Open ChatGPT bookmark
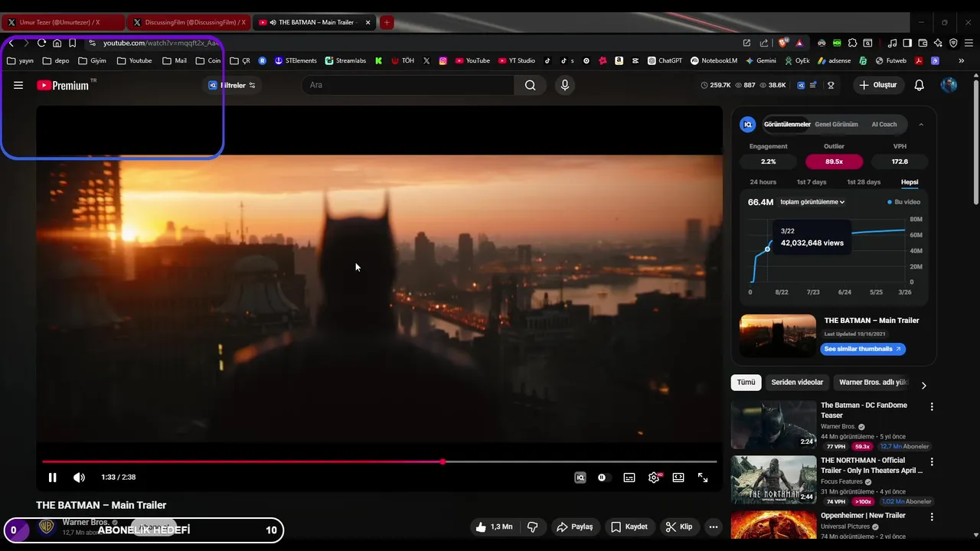The image size is (980, 551). [665, 60]
